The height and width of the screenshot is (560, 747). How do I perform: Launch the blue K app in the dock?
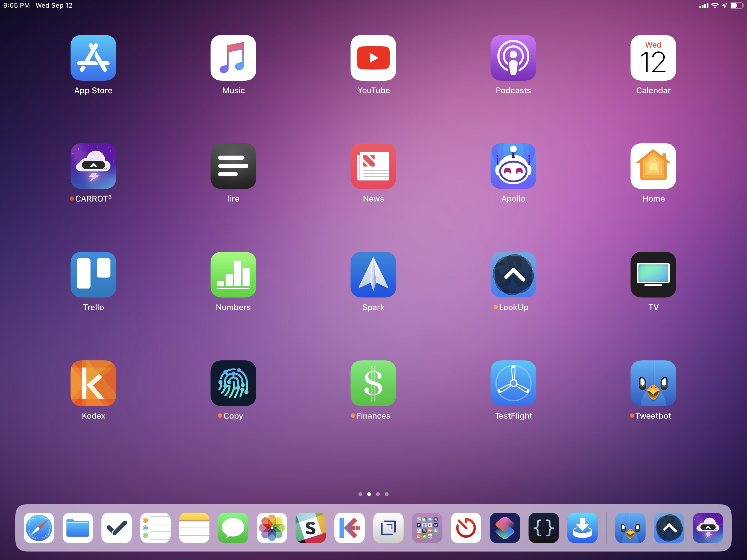pos(349,528)
